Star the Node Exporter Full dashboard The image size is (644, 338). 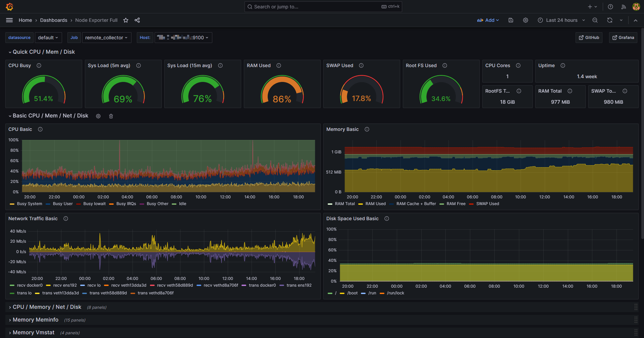coord(126,20)
